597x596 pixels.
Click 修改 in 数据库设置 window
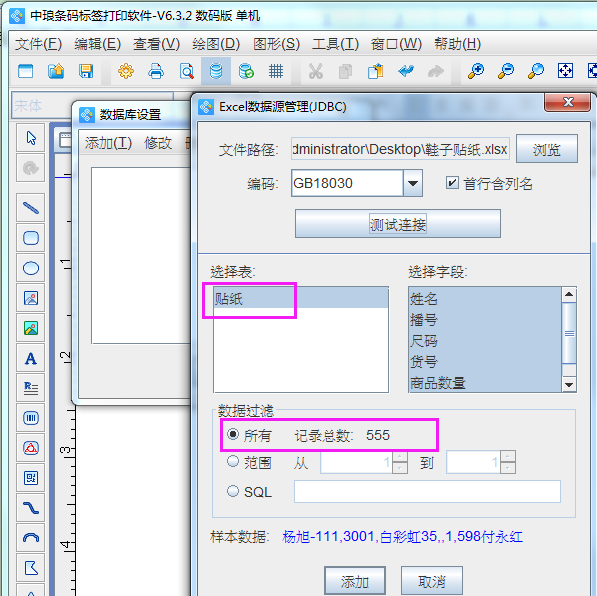coord(158,143)
